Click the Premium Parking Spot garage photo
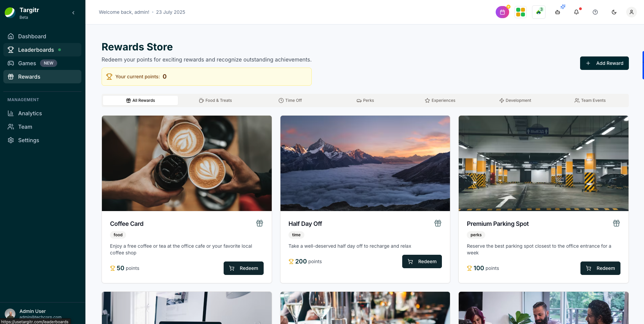 [543, 163]
